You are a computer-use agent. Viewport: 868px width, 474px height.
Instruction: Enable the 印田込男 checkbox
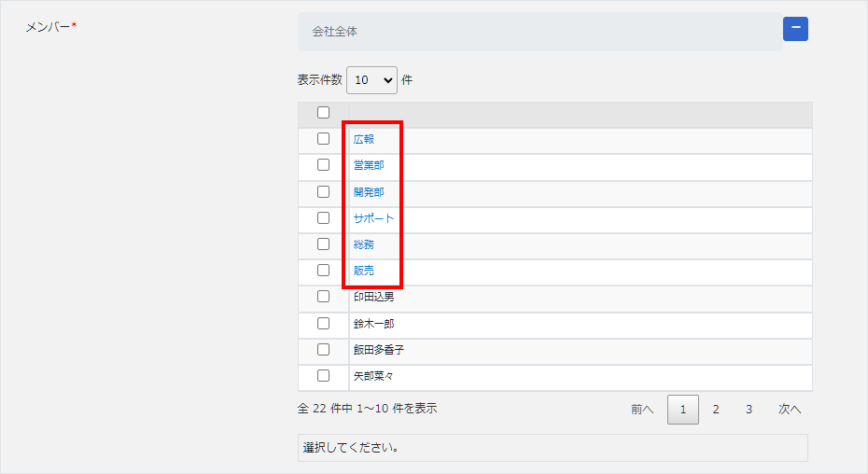[x=323, y=297]
